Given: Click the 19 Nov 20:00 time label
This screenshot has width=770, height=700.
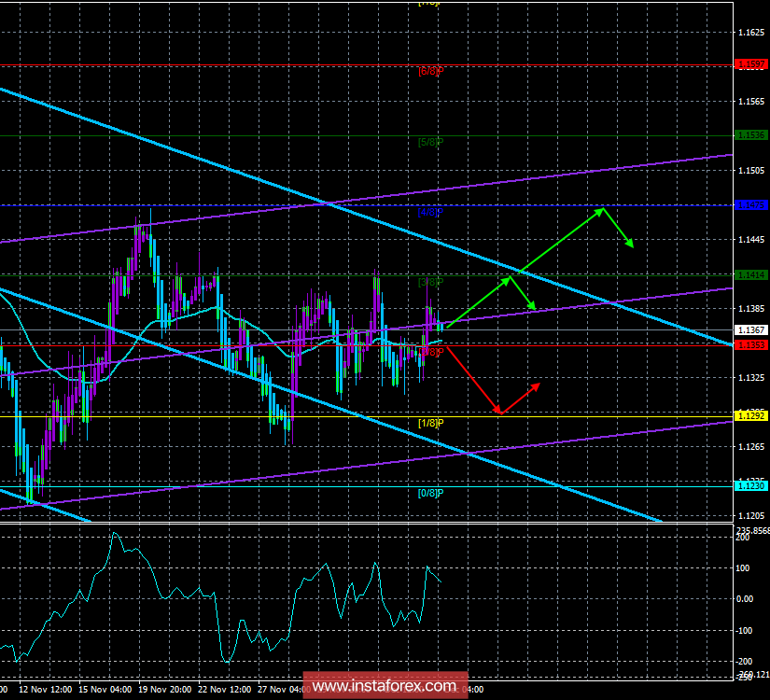Looking at the screenshot, I should click(165, 690).
